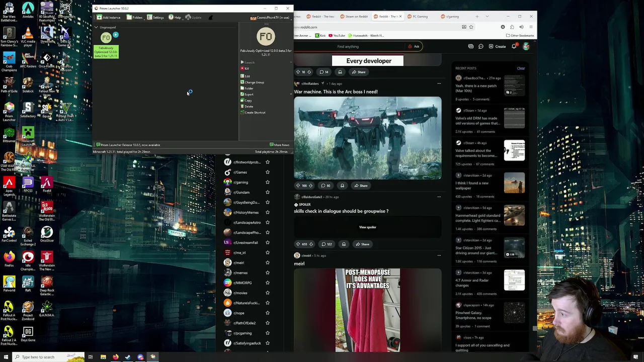Open the Folders menu in Prism Launcher

tap(134, 18)
